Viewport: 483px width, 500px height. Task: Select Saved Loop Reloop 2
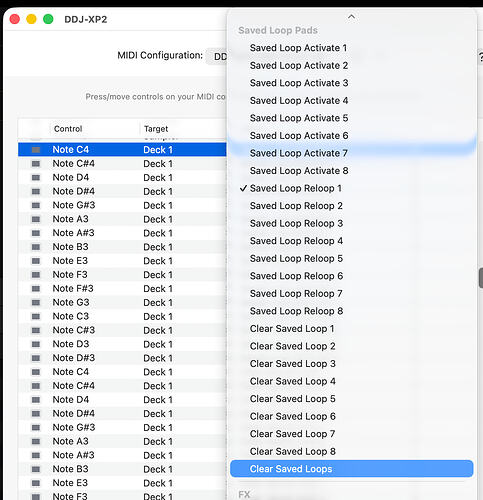[x=351, y=206]
